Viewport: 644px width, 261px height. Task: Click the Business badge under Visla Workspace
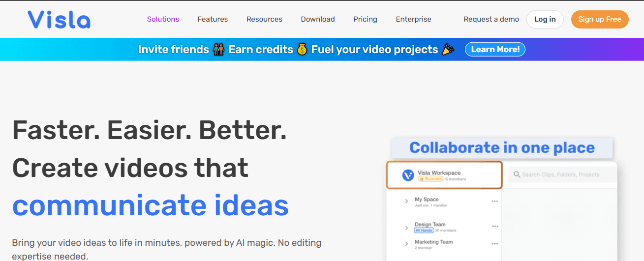(x=430, y=179)
